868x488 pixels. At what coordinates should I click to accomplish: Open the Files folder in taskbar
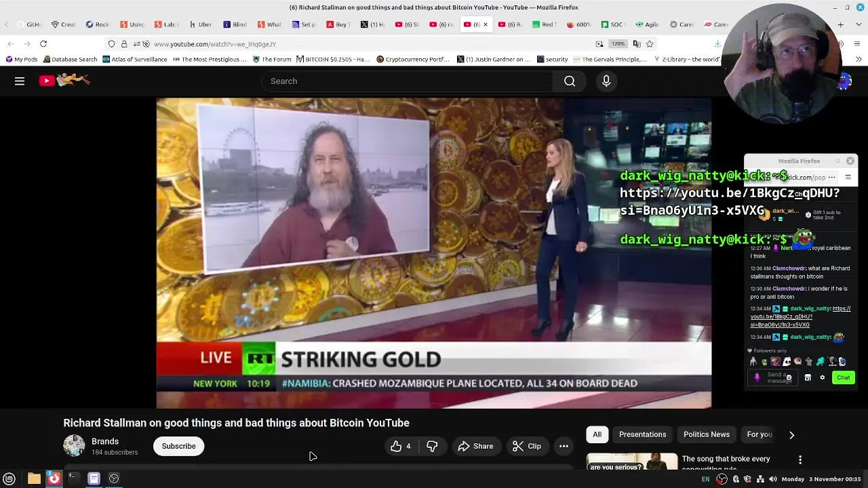click(x=34, y=479)
